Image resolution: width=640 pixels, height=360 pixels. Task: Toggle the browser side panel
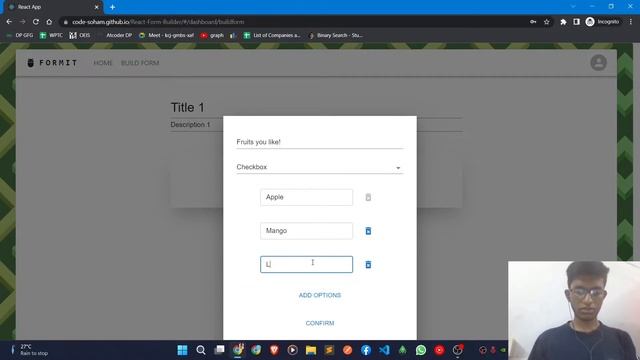[x=576, y=22]
